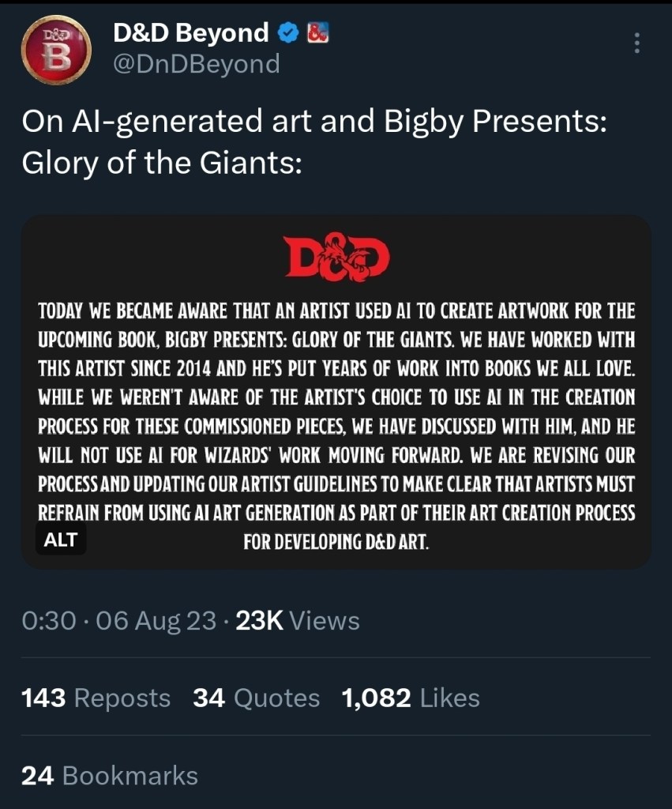The height and width of the screenshot is (809, 672).
Task: Click 'FOR DEVELOPING D&D ART.' line in image
Action: point(336,544)
